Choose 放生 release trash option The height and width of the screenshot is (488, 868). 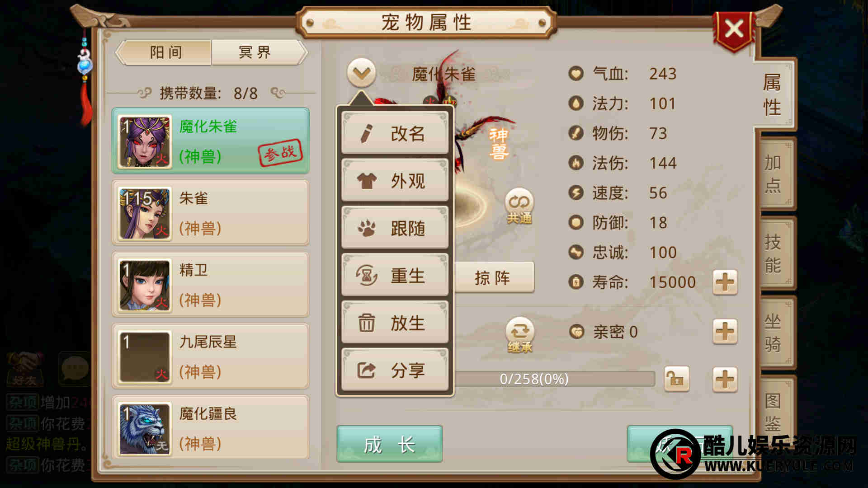(x=395, y=323)
